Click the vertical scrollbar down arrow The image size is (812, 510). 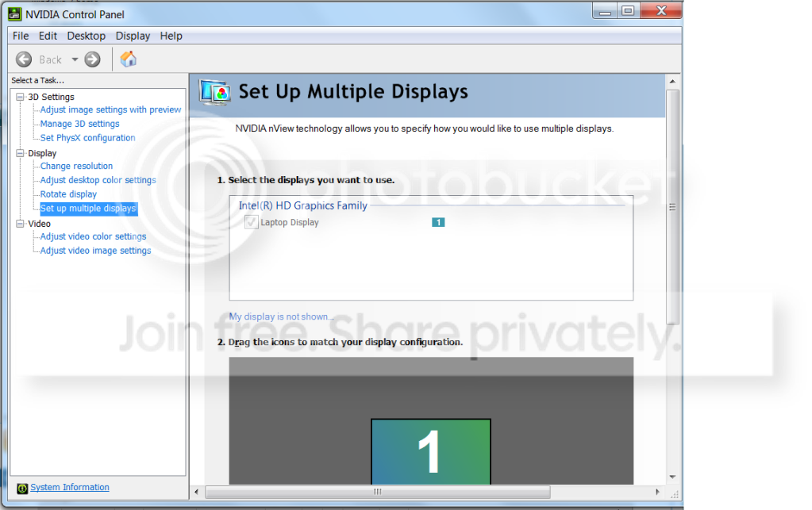point(672,477)
